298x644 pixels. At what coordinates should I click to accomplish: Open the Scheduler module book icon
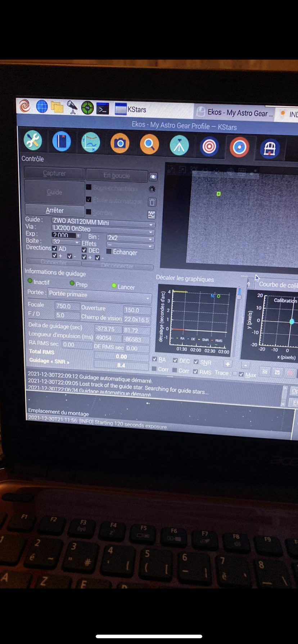(x=62, y=141)
